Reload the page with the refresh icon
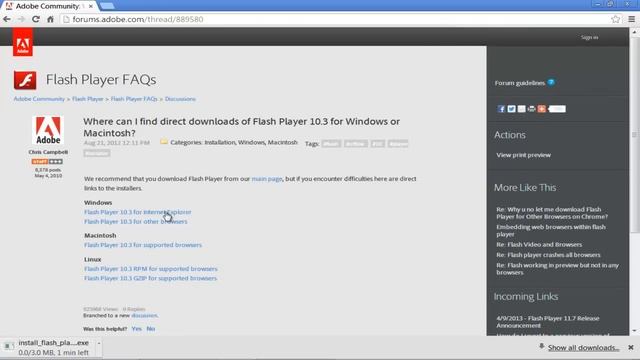640x360 pixels. [x=36, y=19]
